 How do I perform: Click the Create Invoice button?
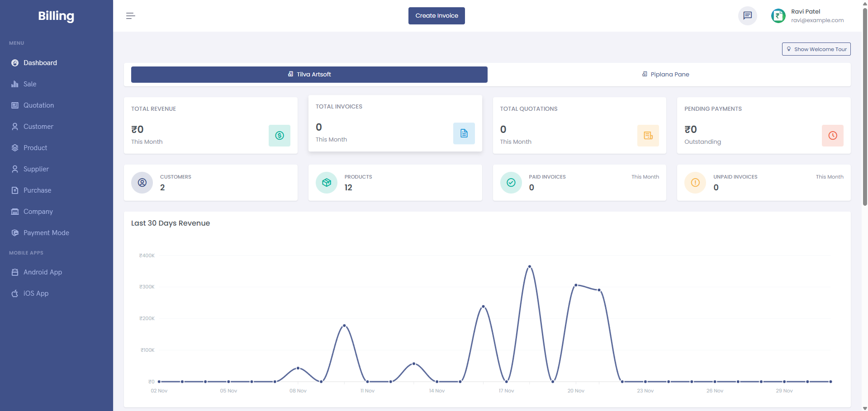pyautogui.click(x=436, y=15)
